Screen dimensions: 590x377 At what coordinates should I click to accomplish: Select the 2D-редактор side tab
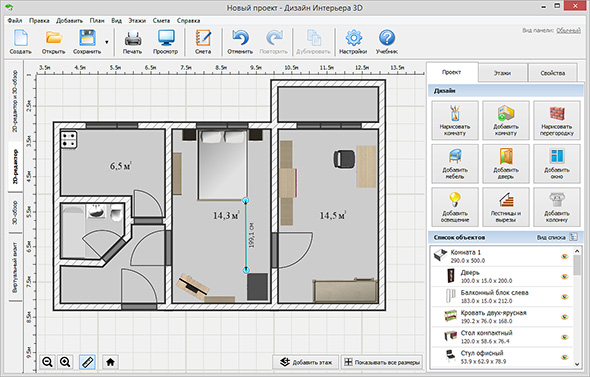(x=15, y=166)
